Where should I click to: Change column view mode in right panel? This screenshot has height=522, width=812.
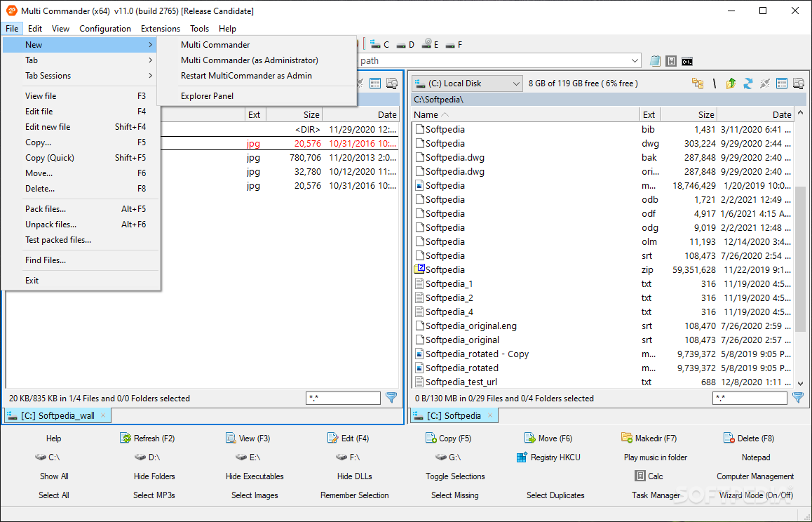[782, 83]
